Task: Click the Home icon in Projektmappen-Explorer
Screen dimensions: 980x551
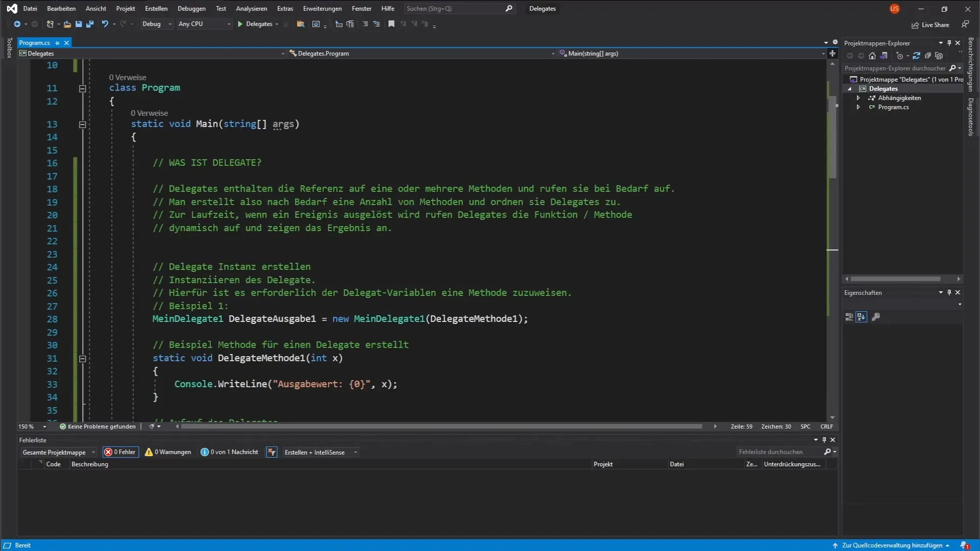Action: coord(872,56)
